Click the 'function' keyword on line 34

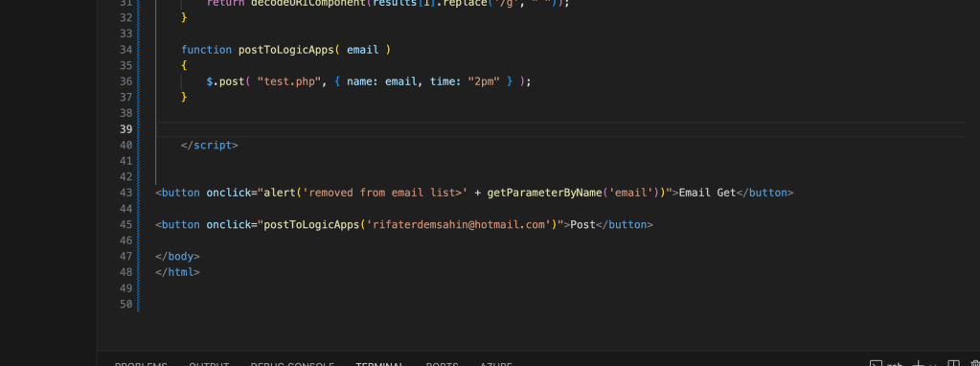point(206,49)
